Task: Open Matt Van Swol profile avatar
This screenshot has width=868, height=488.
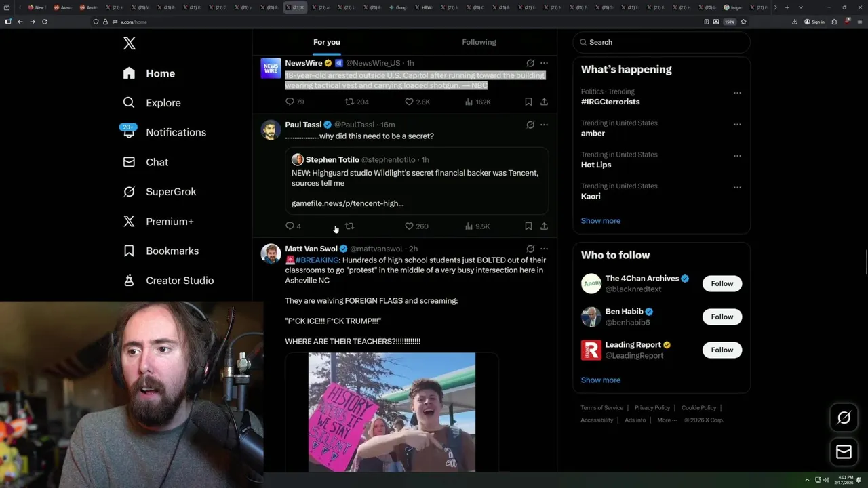Action: tap(271, 253)
